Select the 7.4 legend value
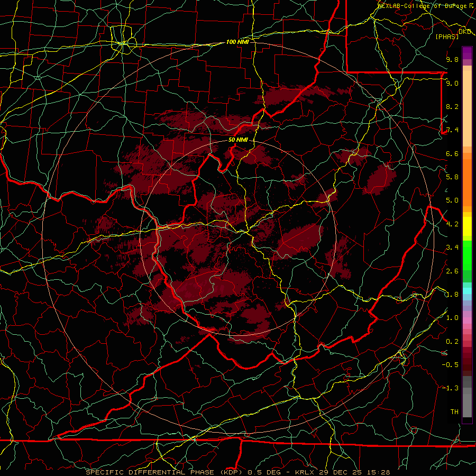This screenshot has width=476, height=476. (x=452, y=130)
